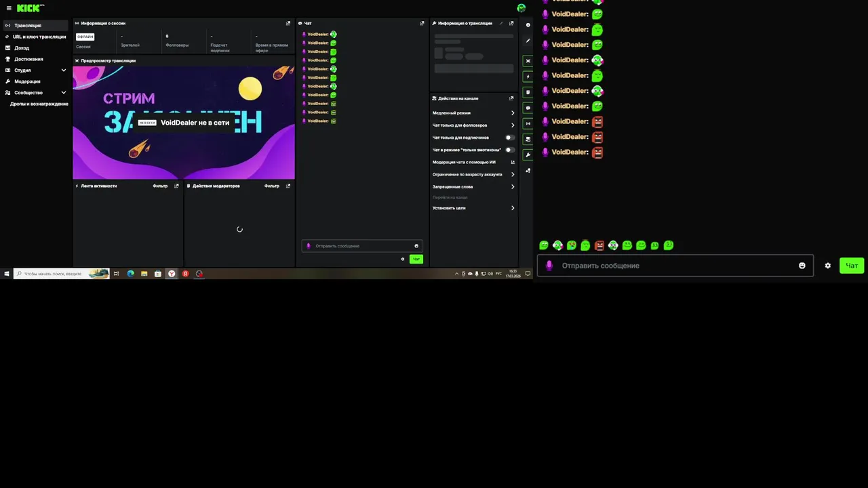Image resolution: width=868 pixels, height=488 pixels.
Task: Open Чат только для фолловеров options
Action: [473, 125]
